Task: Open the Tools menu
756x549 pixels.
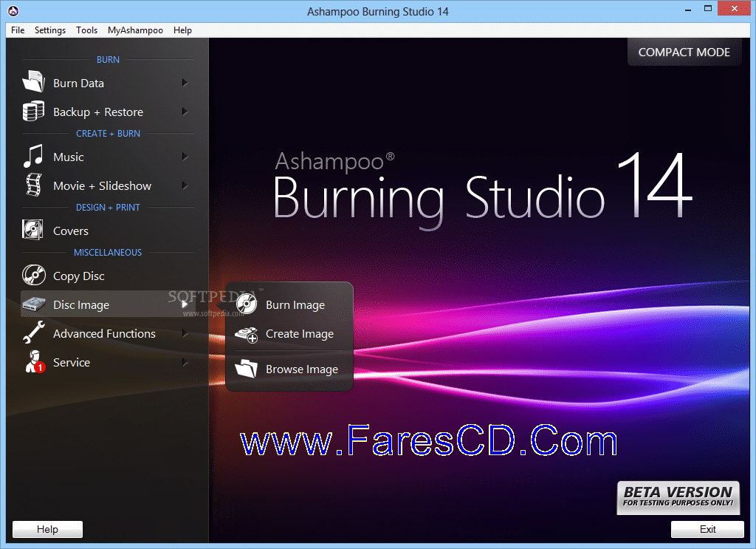Action: [x=87, y=30]
